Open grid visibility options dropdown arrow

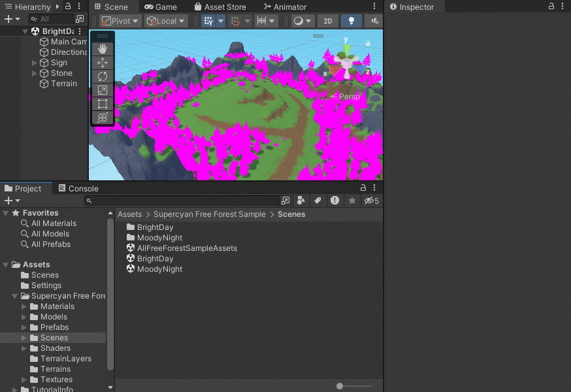(x=221, y=21)
